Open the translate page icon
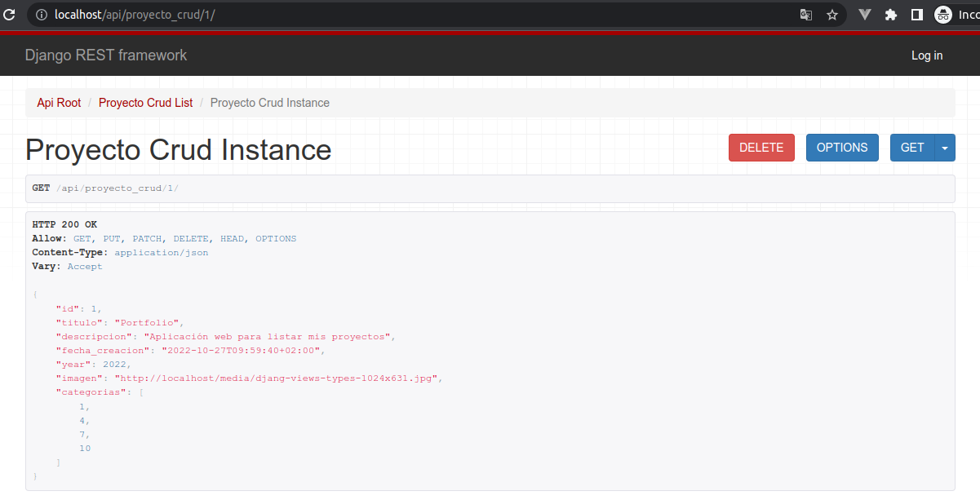This screenshot has width=980, height=500. click(x=806, y=15)
